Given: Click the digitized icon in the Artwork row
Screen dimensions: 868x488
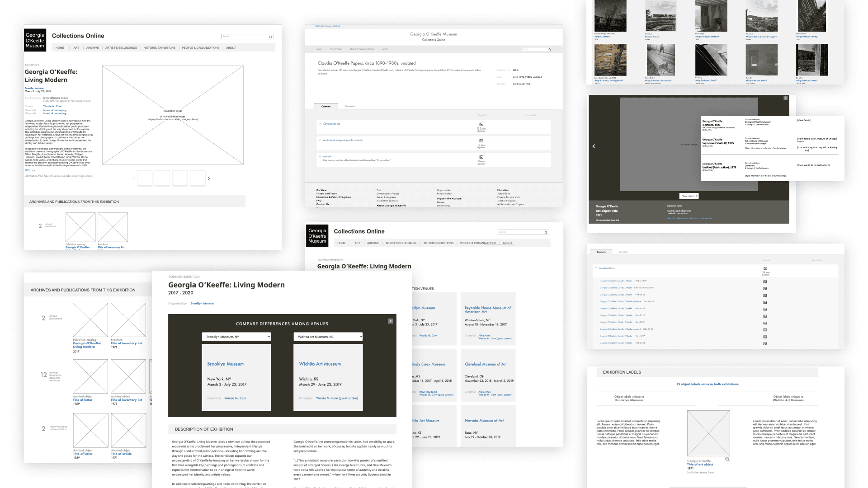Looking at the screenshot, I should point(481,157).
